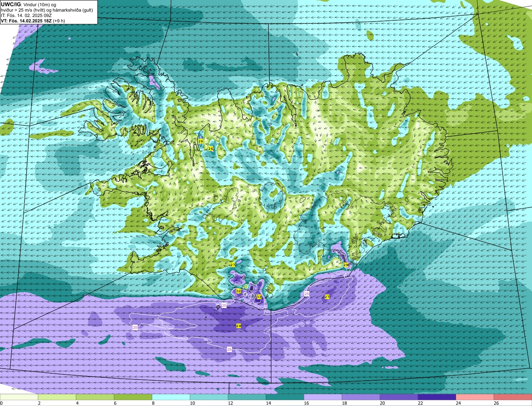Click the yellow gust label 32
This screenshot has width=532, height=406.
pyautogui.click(x=238, y=291)
